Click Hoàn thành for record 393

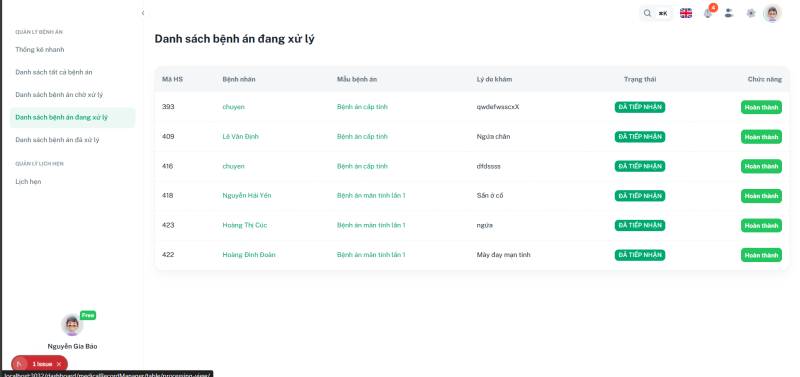coord(761,107)
